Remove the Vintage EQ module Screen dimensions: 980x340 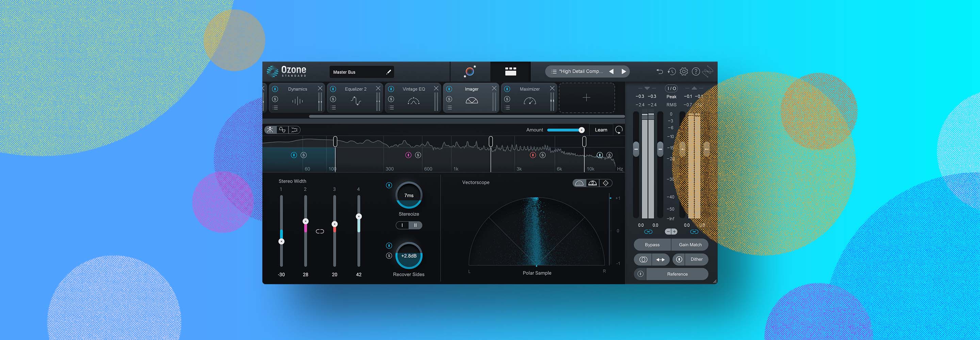[436, 88]
